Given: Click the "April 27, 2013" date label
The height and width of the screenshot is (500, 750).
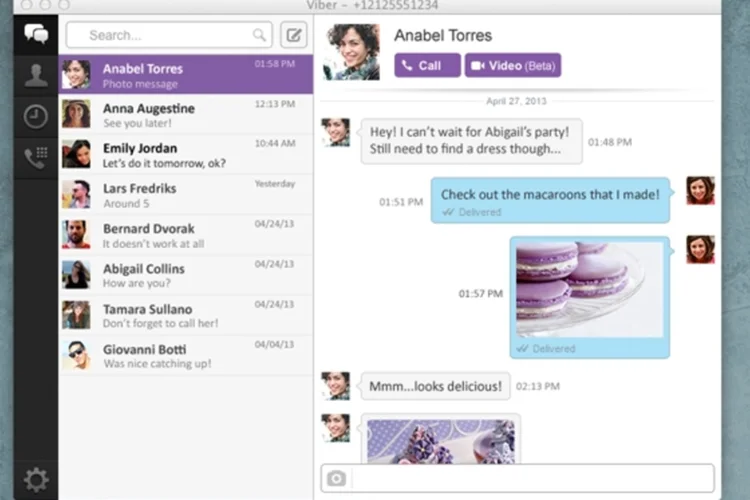Looking at the screenshot, I should [516, 101].
